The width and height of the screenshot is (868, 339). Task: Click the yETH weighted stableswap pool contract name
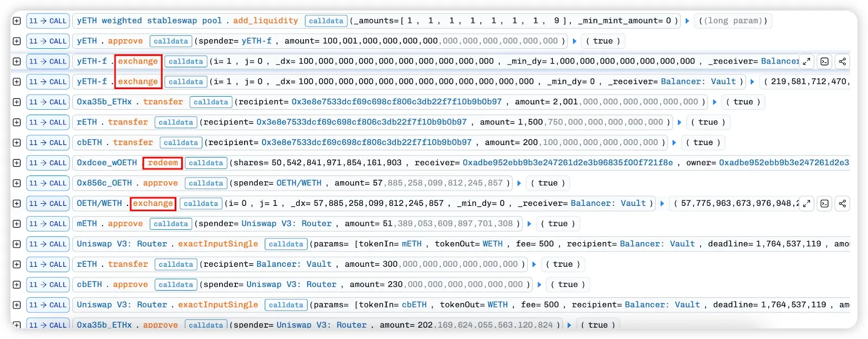(x=149, y=21)
